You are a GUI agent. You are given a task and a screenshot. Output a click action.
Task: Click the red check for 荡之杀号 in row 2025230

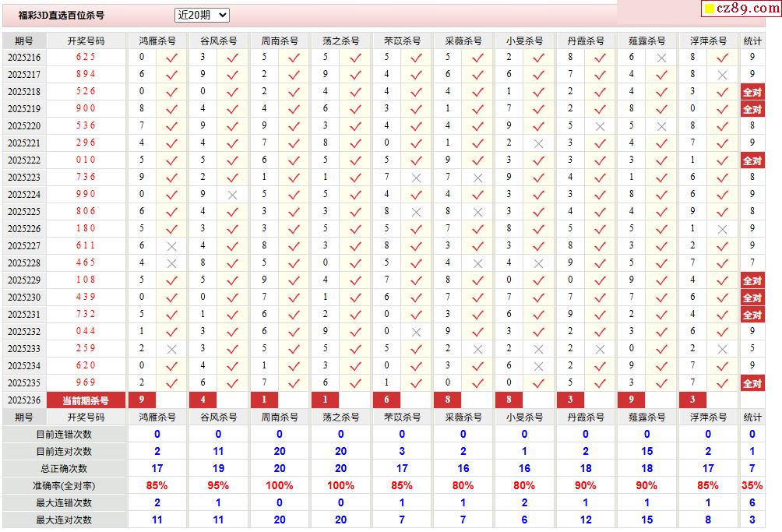pyautogui.click(x=355, y=298)
